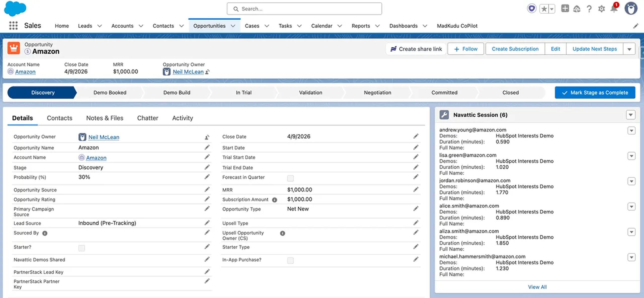Viewport: 644px width, 298px height.
Task: Click the change owner icon in highlights panel
Action: coord(207,72)
